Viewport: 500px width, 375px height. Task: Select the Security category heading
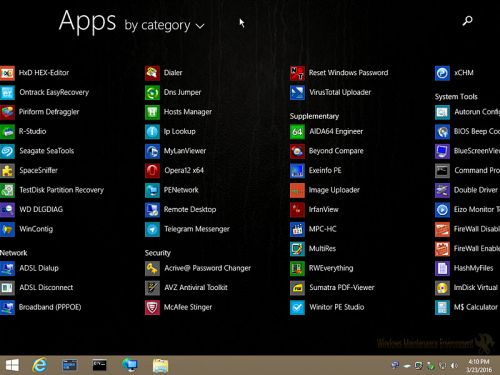(158, 253)
